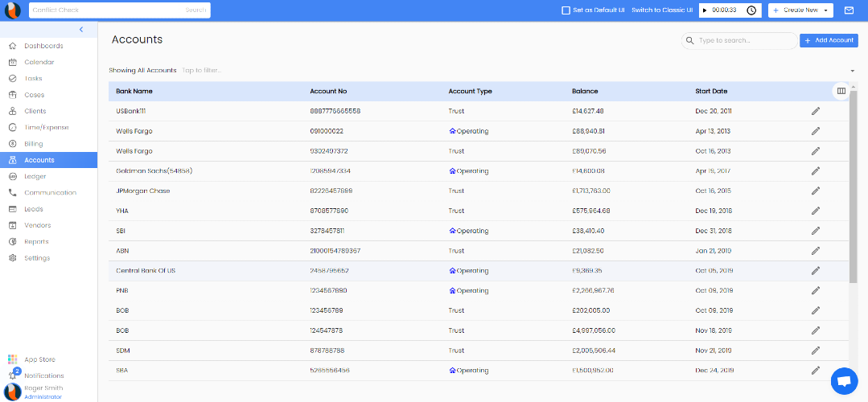Viewport: 868px width, 402px height.
Task: Click the vertical table scrollbar
Action: pyautogui.click(x=853, y=187)
